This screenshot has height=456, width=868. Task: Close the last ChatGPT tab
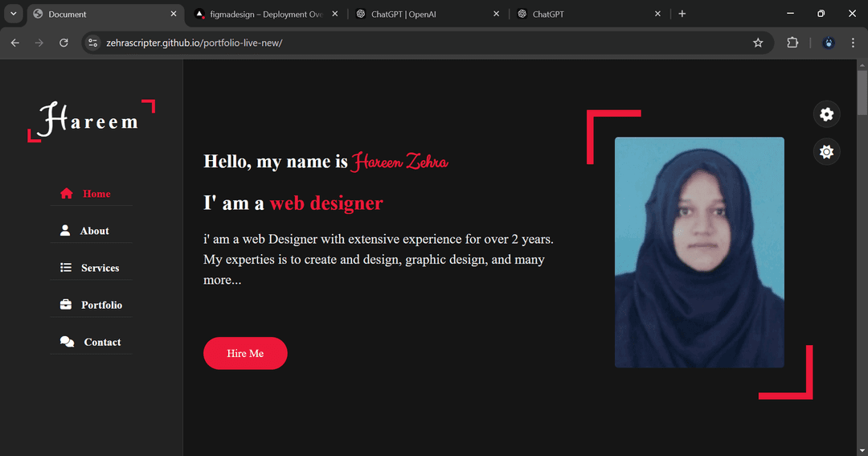657,14
